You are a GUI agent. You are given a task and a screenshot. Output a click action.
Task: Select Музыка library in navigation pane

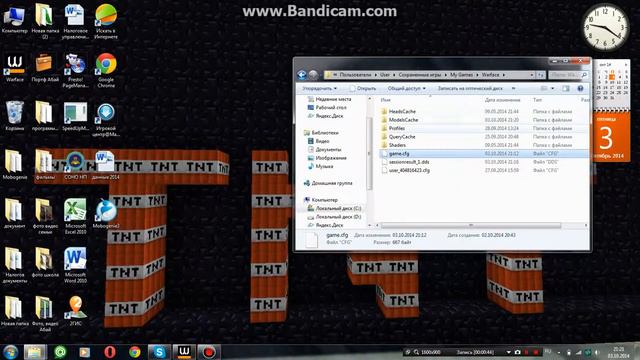[324, 167]
